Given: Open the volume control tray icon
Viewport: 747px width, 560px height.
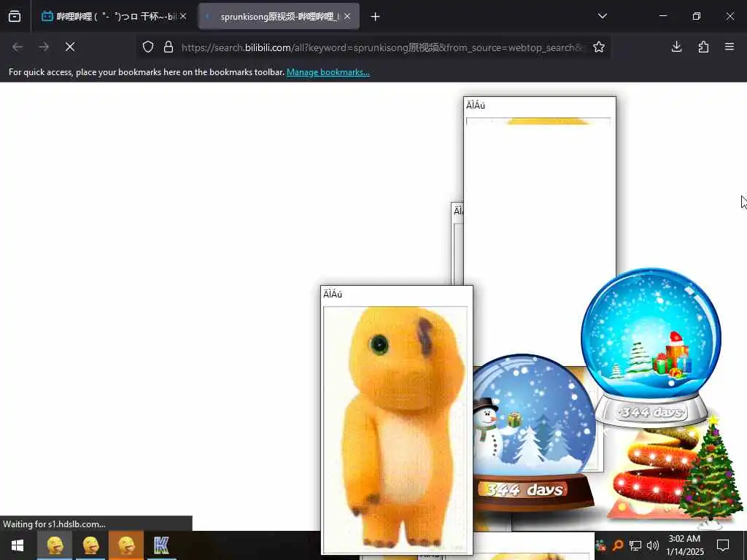Looking at the screenshot, I should click(x=653, y=545).
